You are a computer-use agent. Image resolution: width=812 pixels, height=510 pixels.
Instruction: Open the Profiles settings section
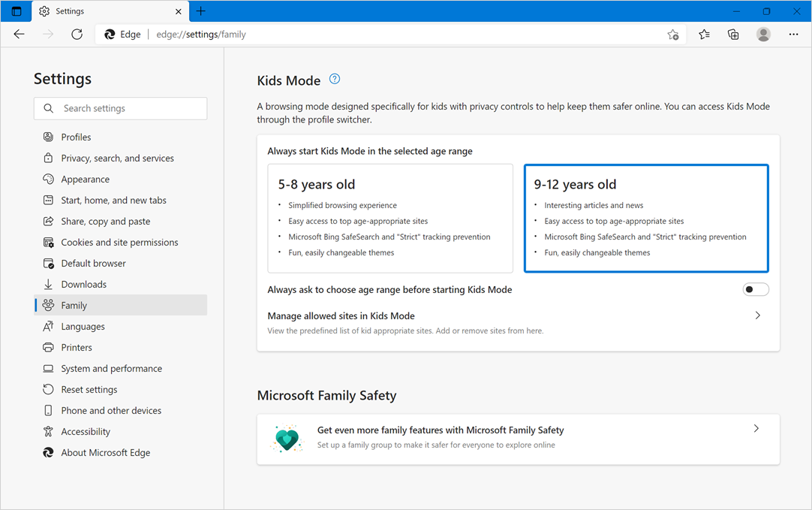[76, 137]
